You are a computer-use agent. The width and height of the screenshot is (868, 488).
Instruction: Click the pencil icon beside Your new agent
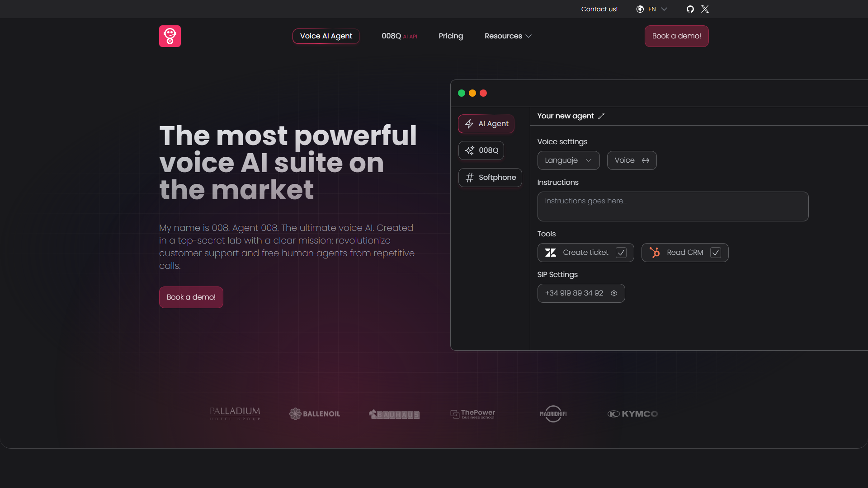click(x=601, y=116)
